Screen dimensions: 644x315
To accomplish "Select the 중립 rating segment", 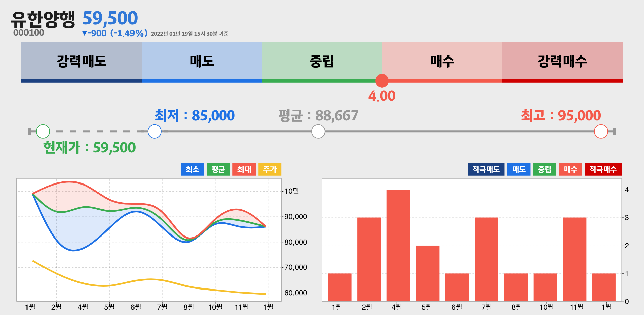I will click(322, 62).
